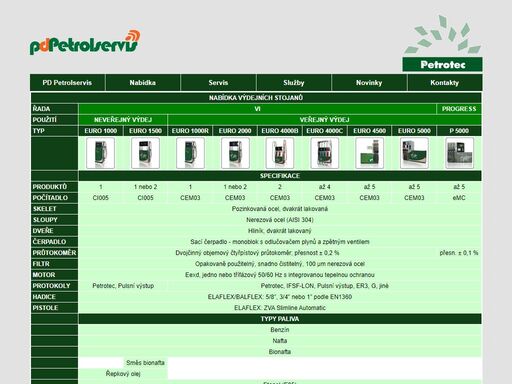Image resolution: width=512 pixels, height=384 pixels.
Task: Open the Servis menu item
Action: [218, 82]
